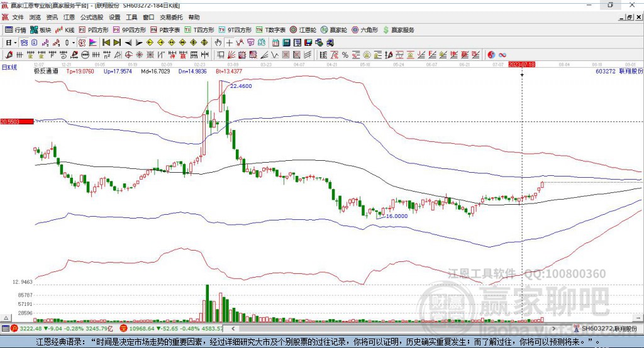Click the Up=17.9574 indicator value
Image resolution: width=644 pixels, height=348 pixels.
coord(118,71)
